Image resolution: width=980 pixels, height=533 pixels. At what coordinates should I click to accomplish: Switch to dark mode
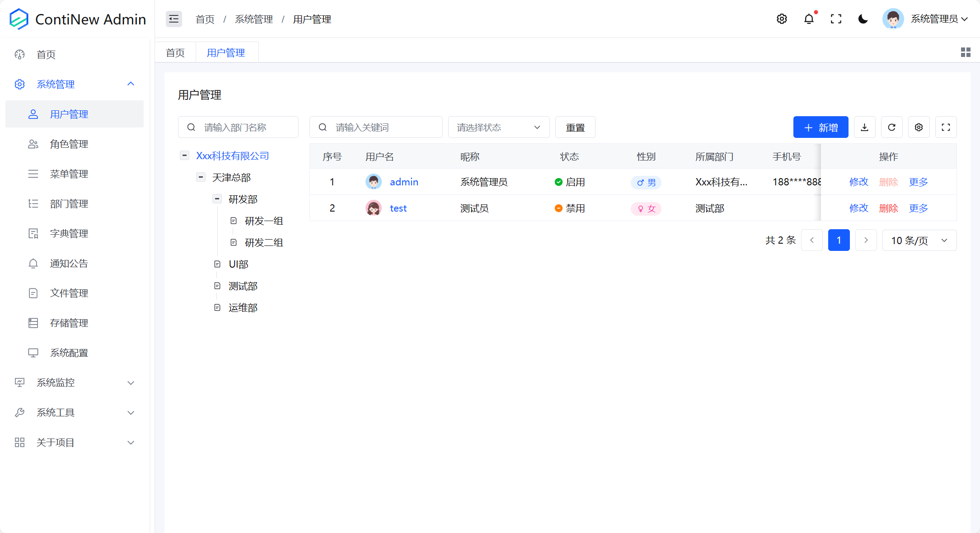click(x=863, y=19)
